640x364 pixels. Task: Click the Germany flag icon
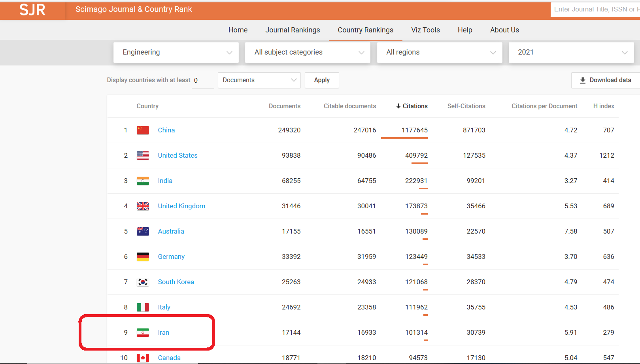[143, 256]
